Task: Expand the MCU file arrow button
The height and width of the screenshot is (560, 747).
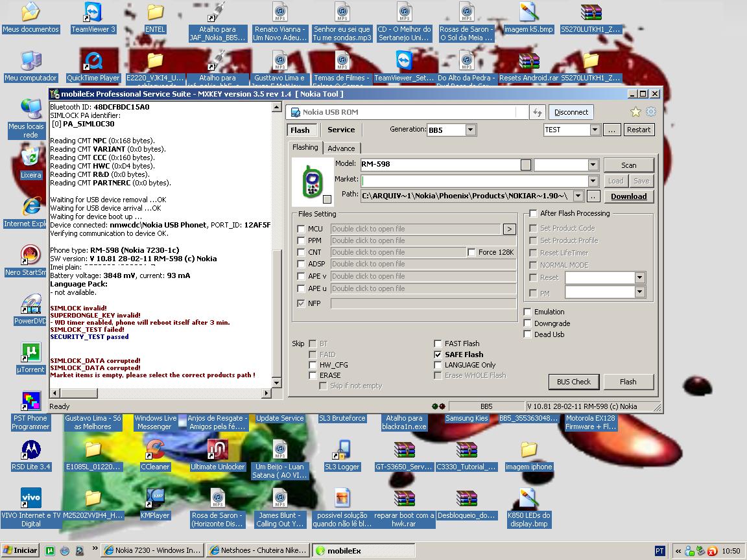Action: (509, 229)
